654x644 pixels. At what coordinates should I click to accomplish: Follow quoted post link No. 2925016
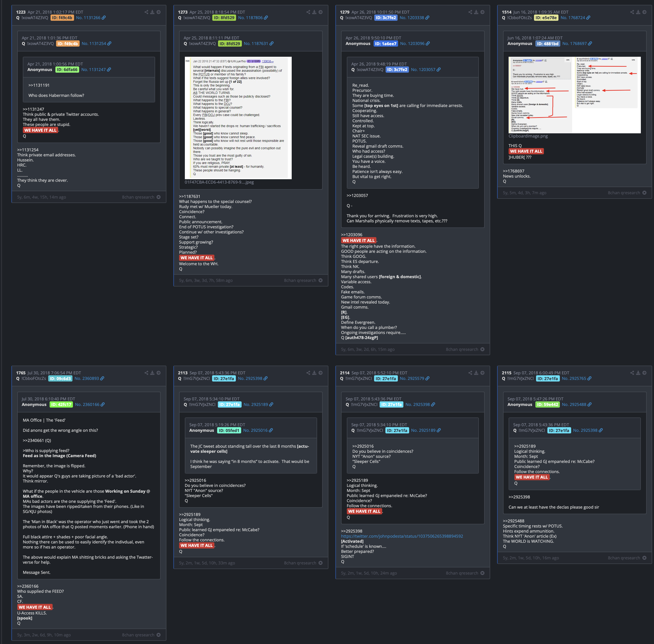(258, 431)
